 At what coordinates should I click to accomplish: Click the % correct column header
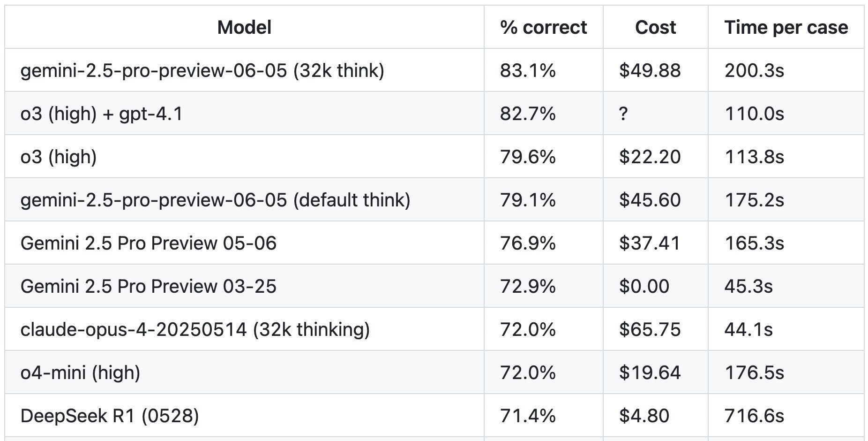pos(543,27)
